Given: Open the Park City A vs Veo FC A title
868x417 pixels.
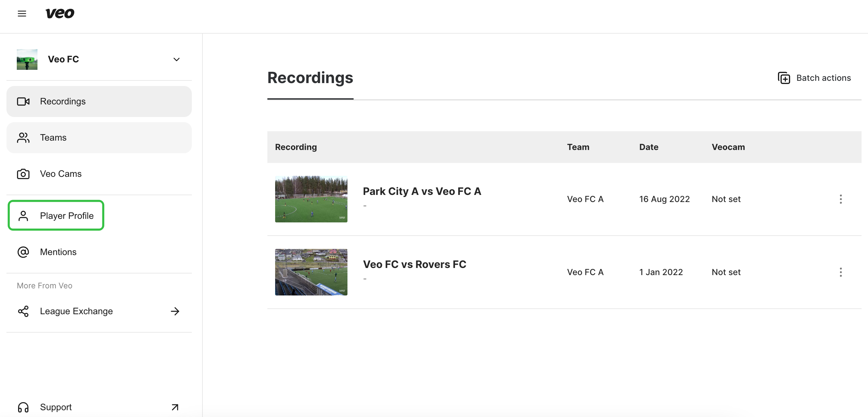Looking at the screenshot, I should (x=422, y=191).
